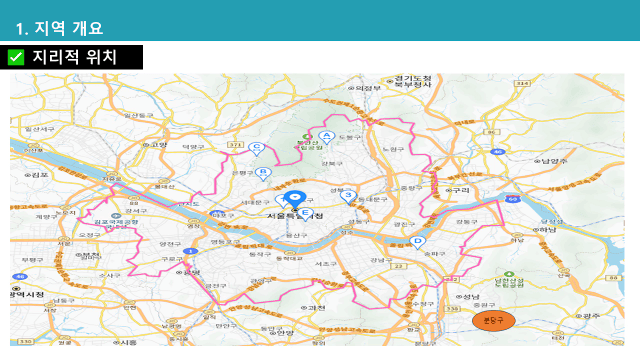The image size is (640, 360).
Task: Click the 서초구 district label
Action: pos(326,264)
